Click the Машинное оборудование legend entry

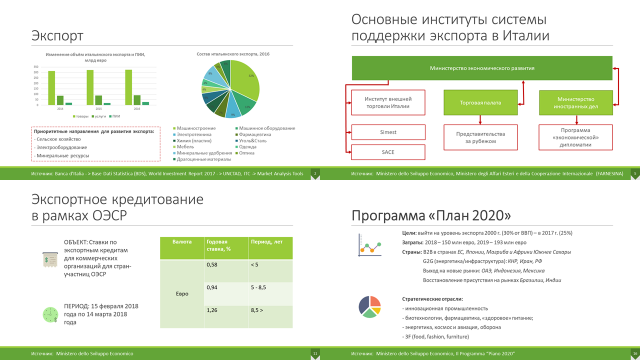pos(265,128)
